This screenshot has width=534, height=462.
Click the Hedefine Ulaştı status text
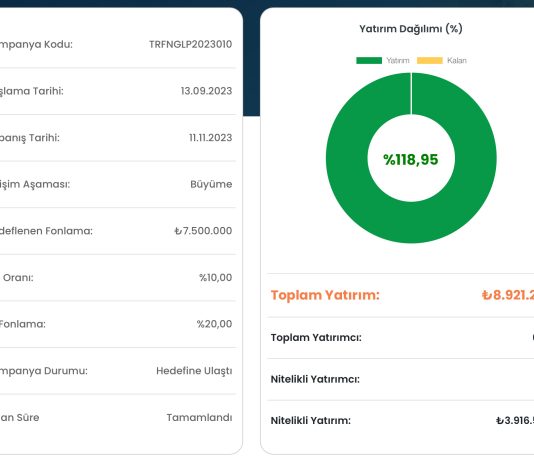click(194, 371)
